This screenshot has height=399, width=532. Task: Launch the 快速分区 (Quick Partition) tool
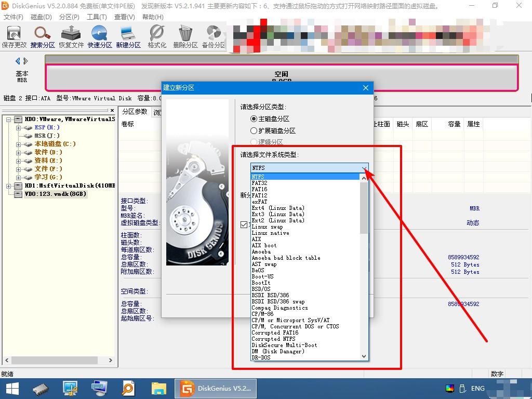[99, 35]
